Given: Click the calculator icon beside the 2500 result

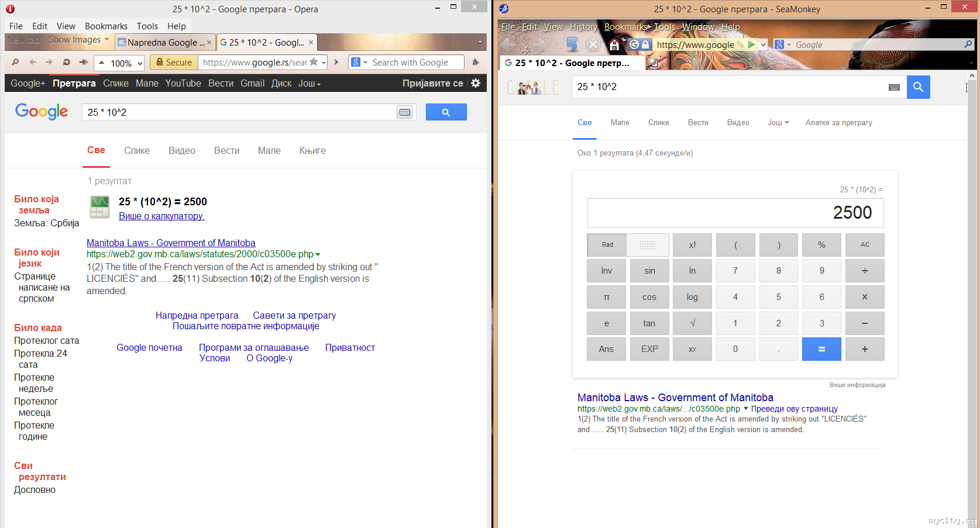Looking at the screenshot, I should [x=100, y=207].
